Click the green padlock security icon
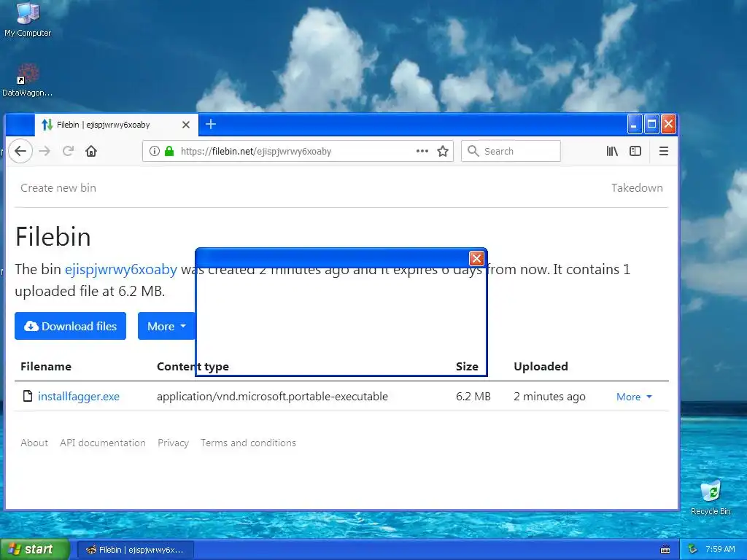Image resolution: width=747 pixels, height=560 pixels. (169, 152)
